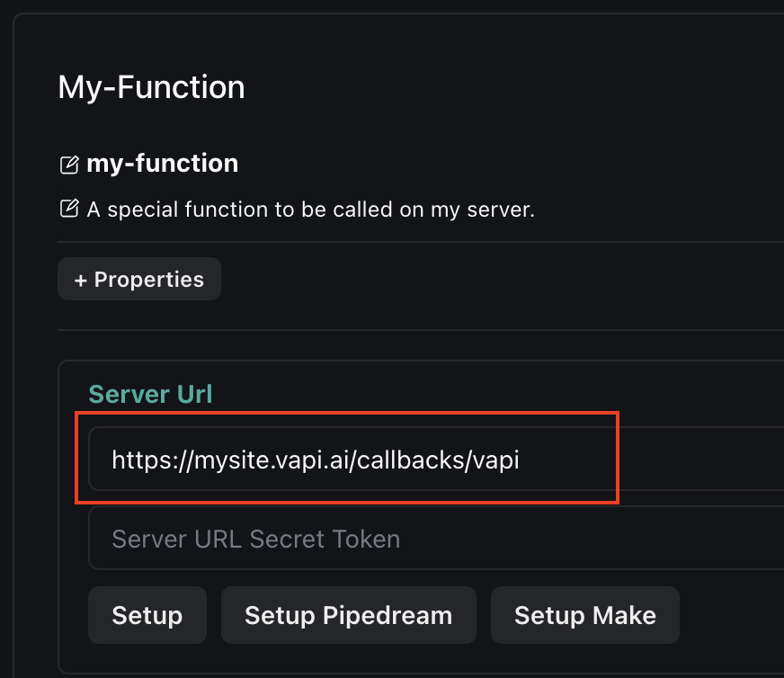Screen dimensions: 784x678
Task: Click the Server Url section label
Action: (x=149, y=393)
